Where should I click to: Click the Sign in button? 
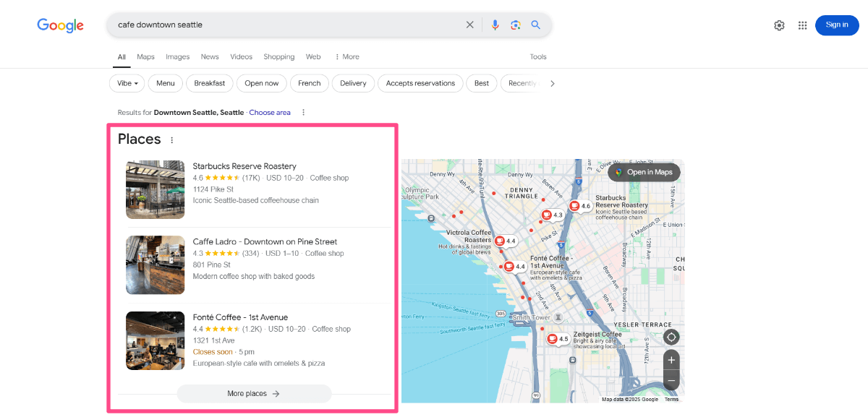837,25
